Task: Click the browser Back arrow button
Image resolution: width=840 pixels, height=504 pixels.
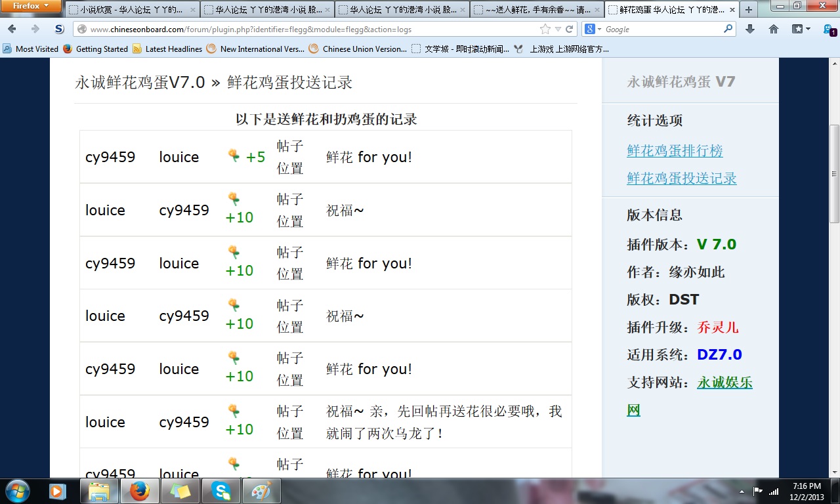Action: pos(12,29)
